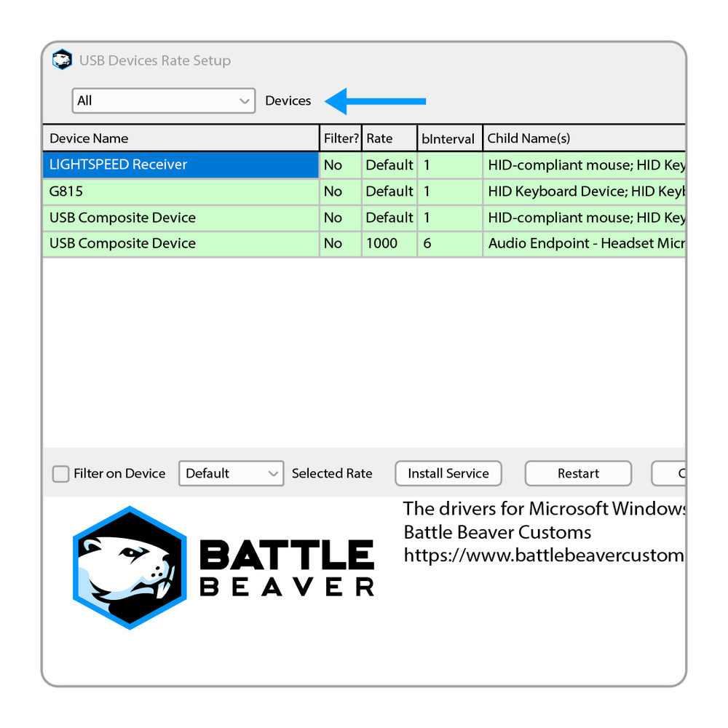Select the USB Composite Device with rate 1000

pyautogui.click(x=181, y=244)
